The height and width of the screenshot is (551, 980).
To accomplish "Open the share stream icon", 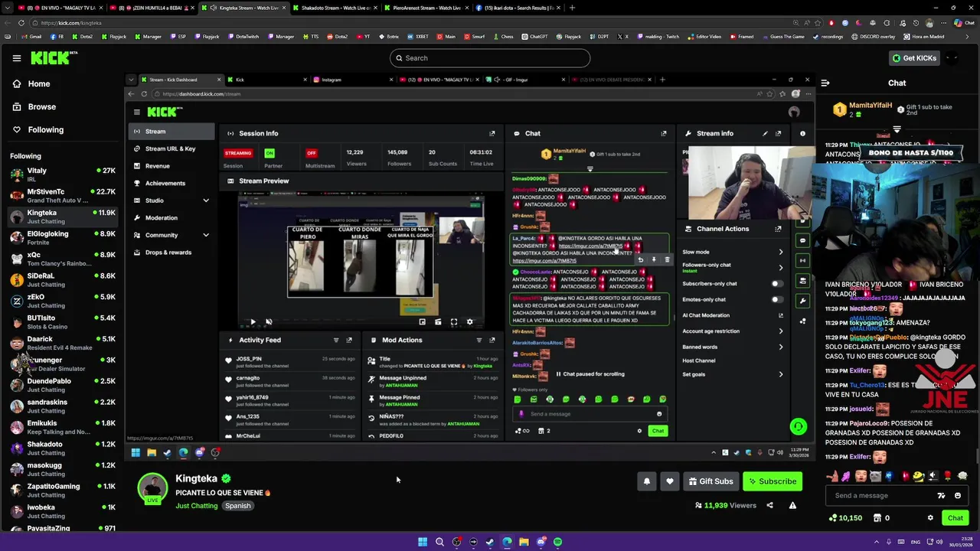I will 769,505.
